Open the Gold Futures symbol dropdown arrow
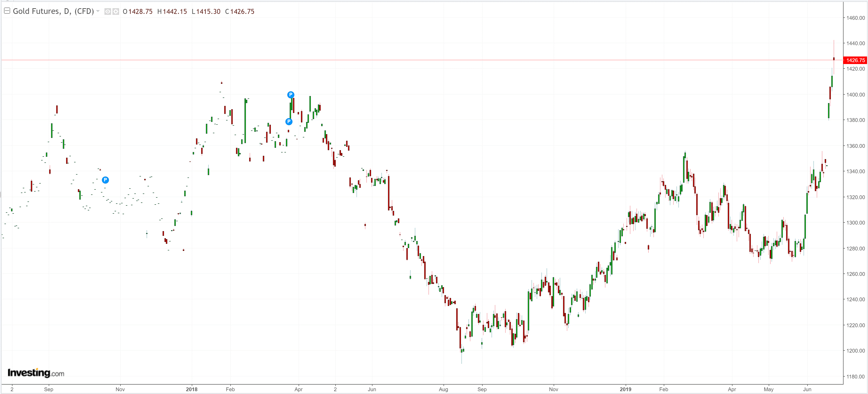The image size is (868, 394). pos(98,11)
